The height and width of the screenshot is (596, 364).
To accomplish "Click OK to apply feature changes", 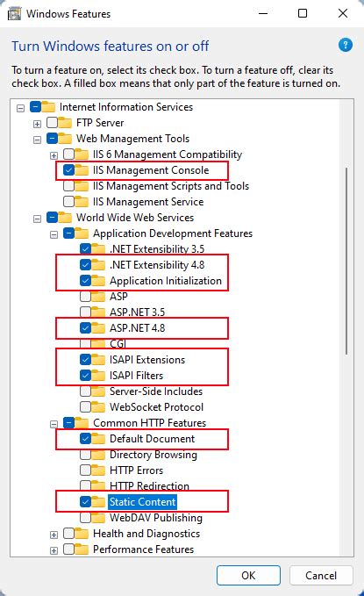I will tap(248, 576).
